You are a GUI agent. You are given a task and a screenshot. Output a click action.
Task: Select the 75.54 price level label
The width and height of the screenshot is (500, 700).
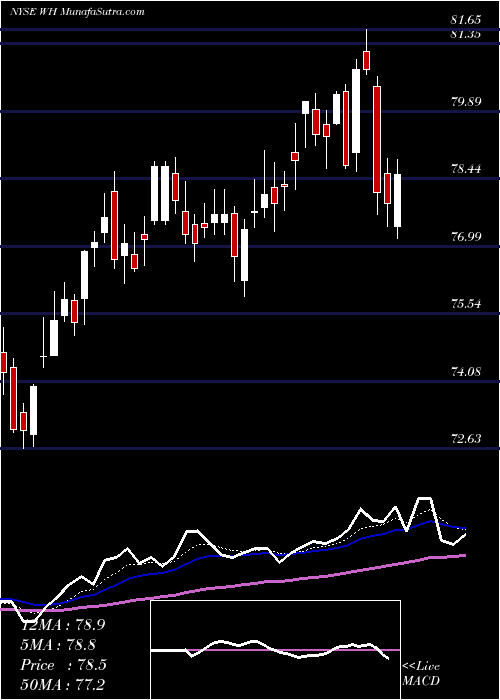tap(466, 304)
